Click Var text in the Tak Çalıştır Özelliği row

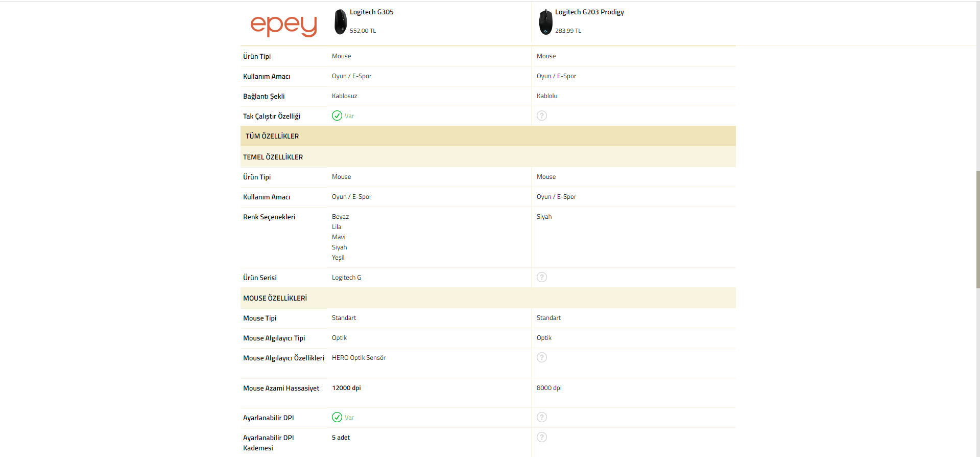point(349,116)
